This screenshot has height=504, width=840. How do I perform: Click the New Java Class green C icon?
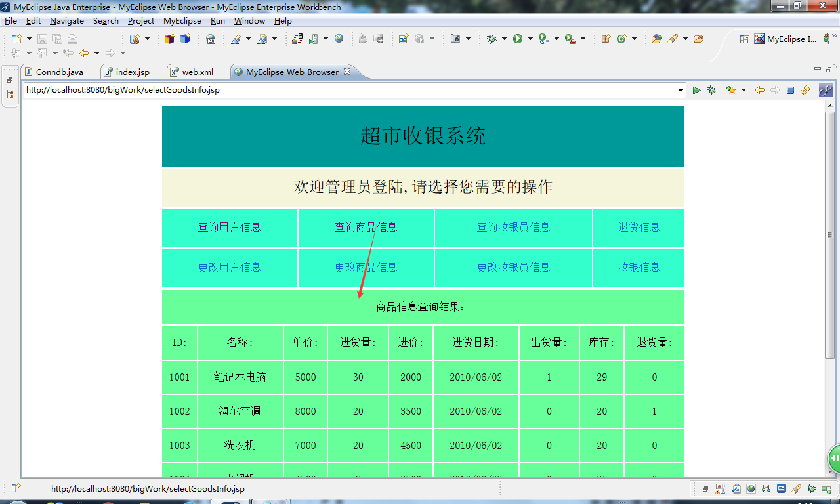(621, 39)
